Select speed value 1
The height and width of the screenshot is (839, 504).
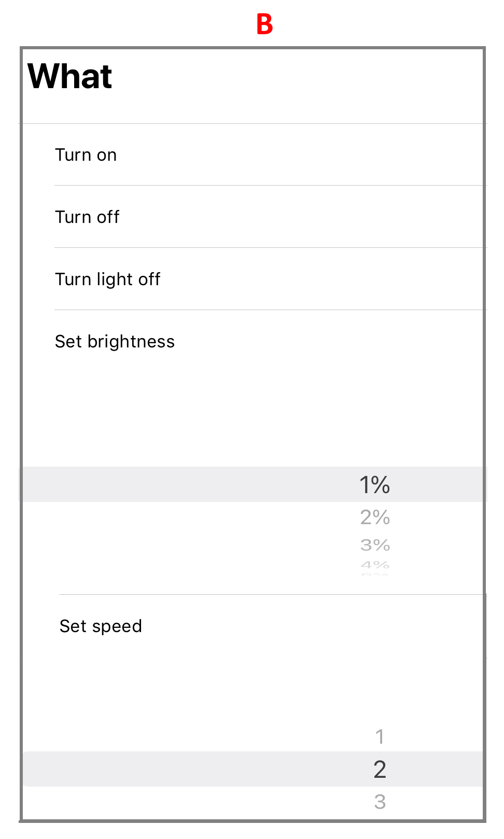point(380,736)
